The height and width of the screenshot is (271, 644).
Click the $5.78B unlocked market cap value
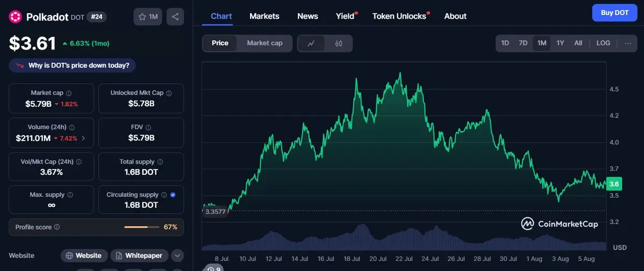(x=141, y=104)
